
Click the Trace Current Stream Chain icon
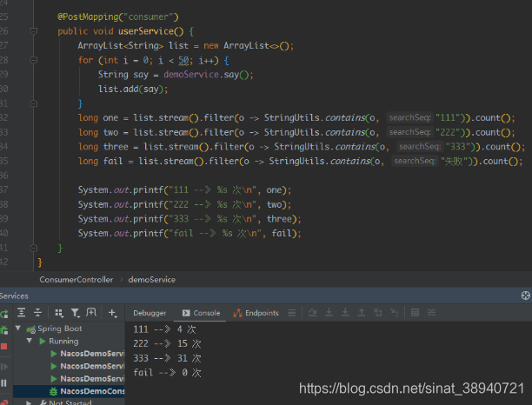[x=431, y=313]
